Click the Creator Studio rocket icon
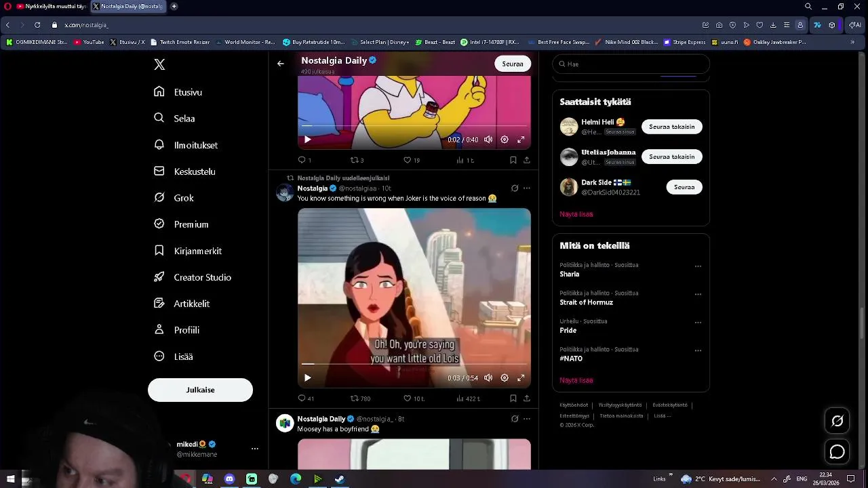This screenshot has width=868, height=488. coord(159,277)
